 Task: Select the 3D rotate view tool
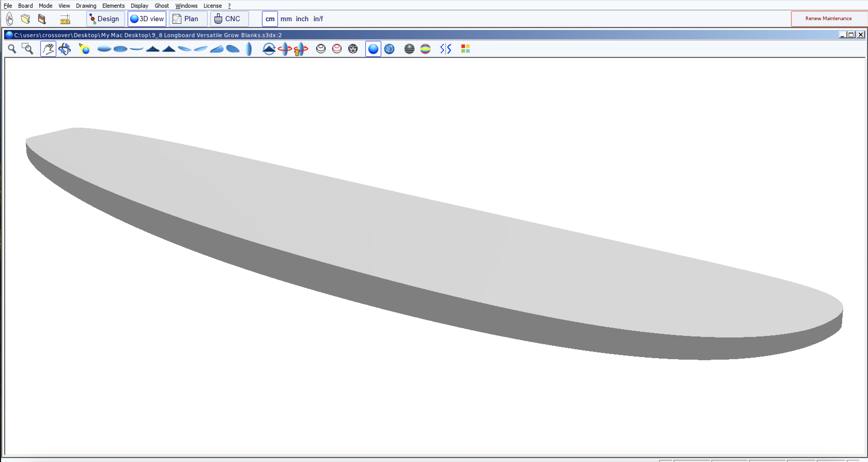coord(64,49)
